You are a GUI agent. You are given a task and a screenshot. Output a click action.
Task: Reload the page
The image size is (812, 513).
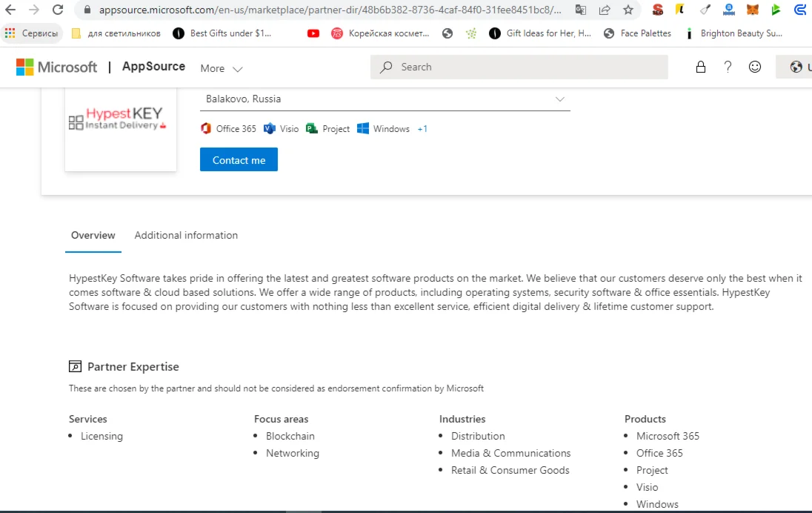[58, 10]
